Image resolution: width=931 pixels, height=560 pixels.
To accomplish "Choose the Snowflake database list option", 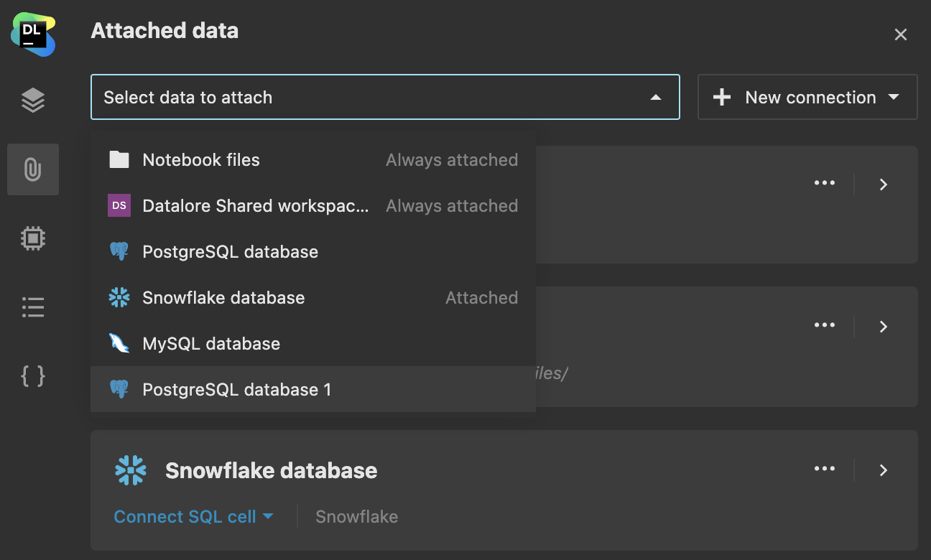I will coord(223,298).
